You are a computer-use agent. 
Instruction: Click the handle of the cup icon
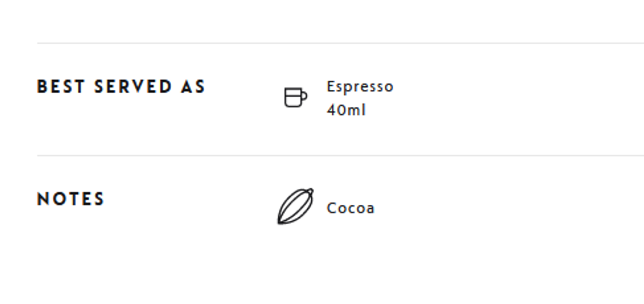304,97
